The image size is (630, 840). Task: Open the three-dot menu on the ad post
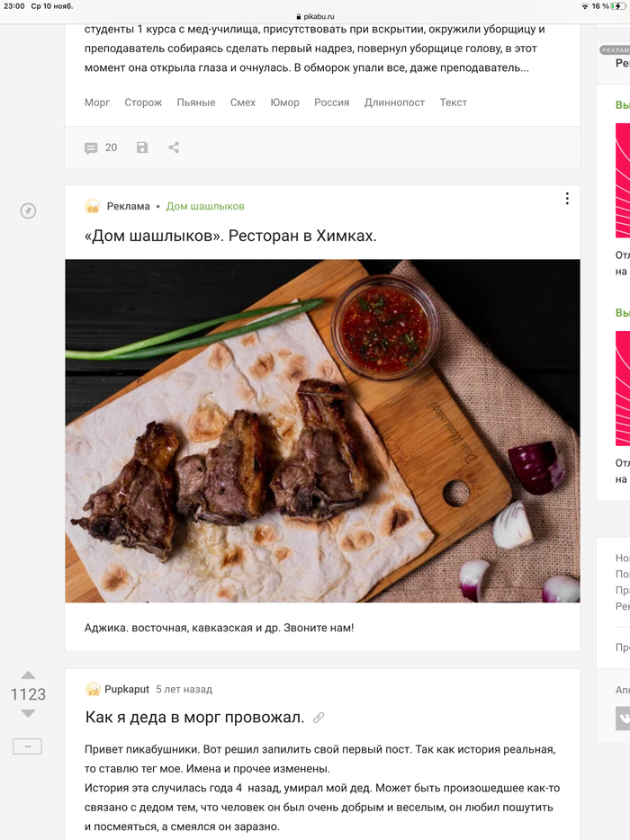coord(566,199)
